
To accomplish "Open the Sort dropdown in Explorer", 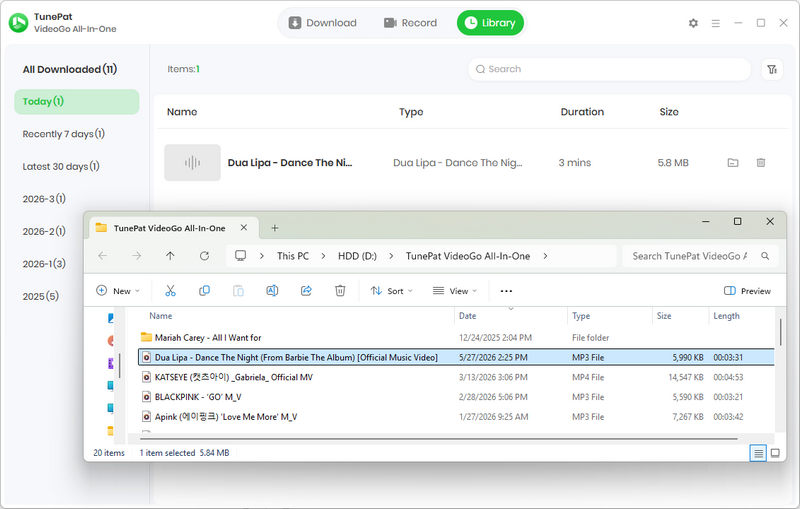I will [391, 291].
